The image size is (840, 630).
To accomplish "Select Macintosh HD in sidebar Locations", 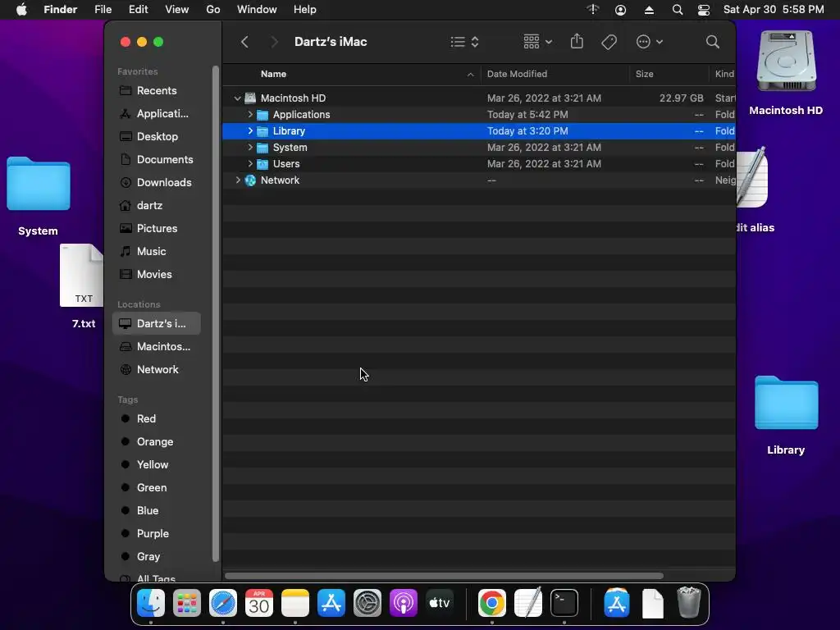I will tap(157, 347).
